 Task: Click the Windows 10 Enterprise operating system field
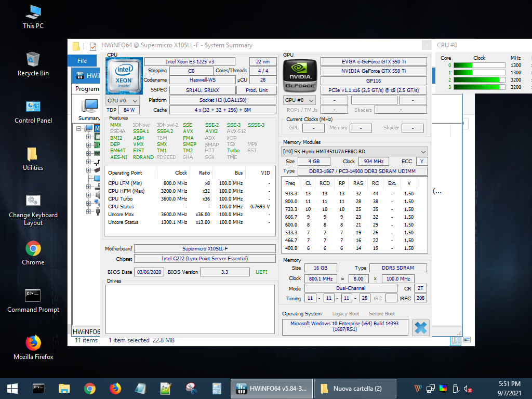345,326
